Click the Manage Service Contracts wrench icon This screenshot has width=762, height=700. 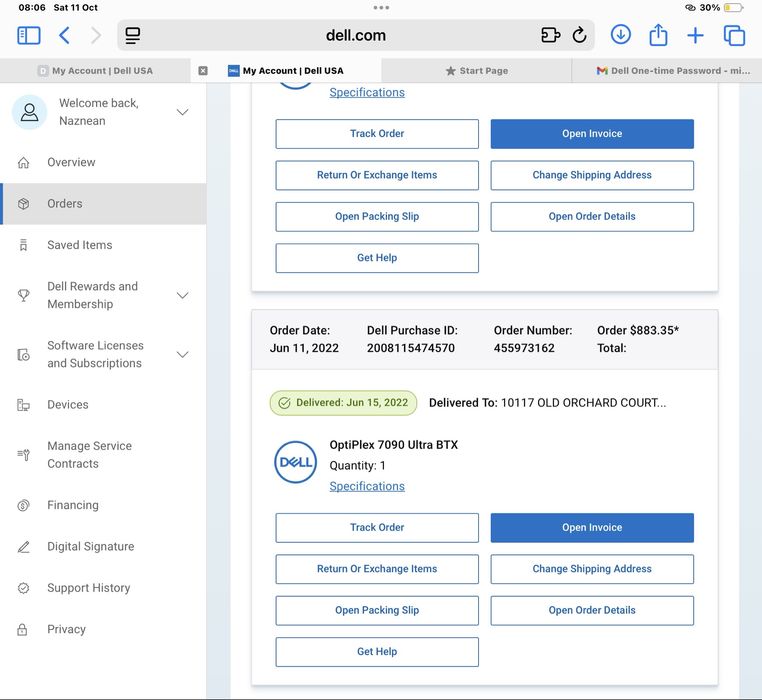(23, 455)
